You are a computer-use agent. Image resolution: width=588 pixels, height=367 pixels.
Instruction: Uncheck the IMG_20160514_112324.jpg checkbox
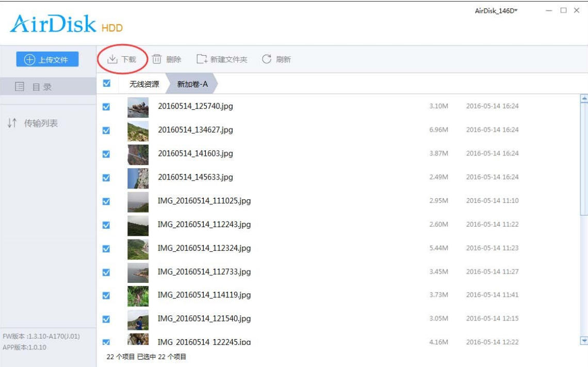point(106,248)
